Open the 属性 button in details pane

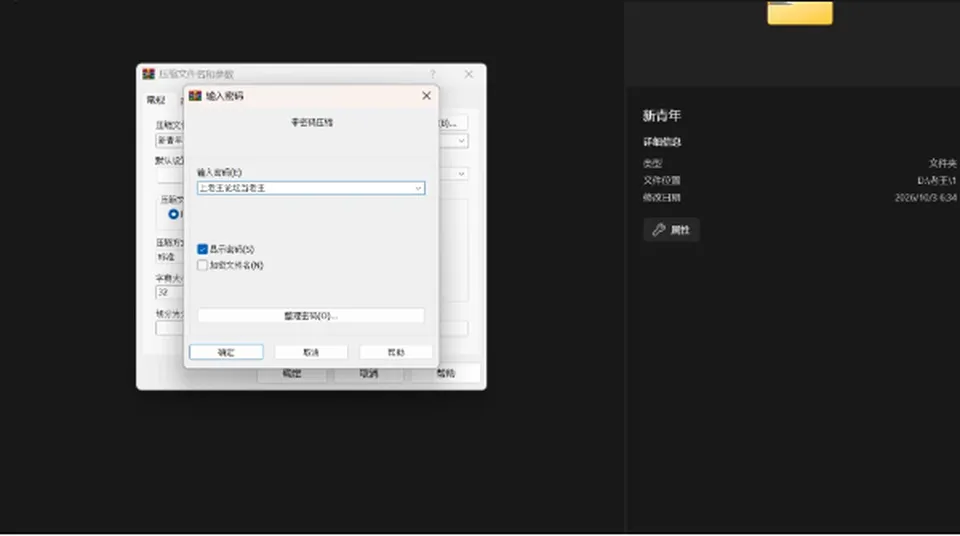point(672,230)
